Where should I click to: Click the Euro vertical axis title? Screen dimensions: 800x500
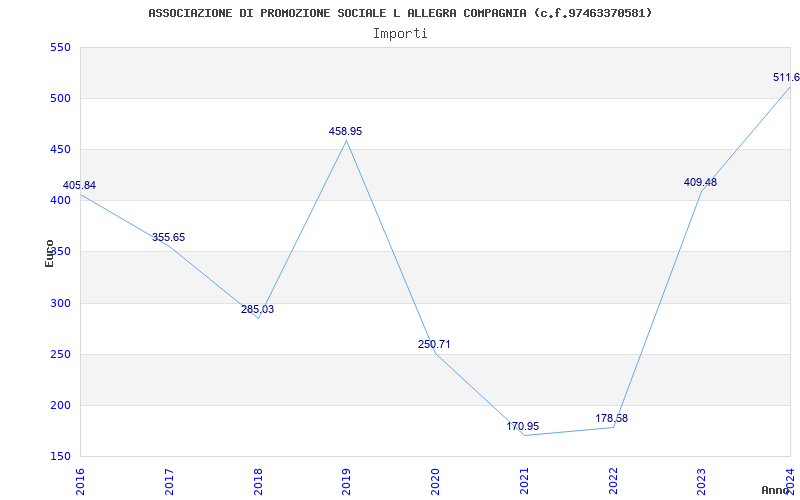click(49, 253)
